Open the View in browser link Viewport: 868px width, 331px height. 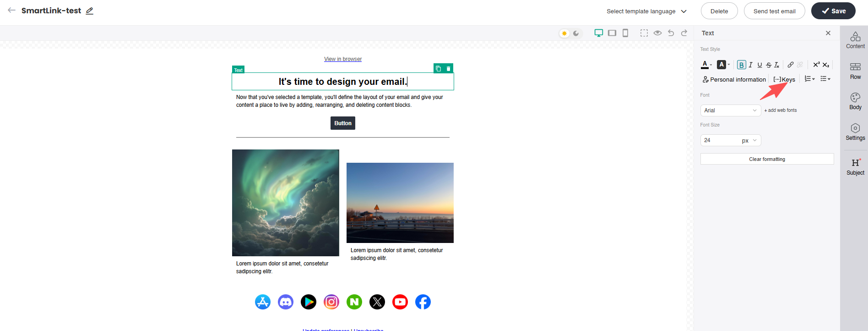click(343, 59)
